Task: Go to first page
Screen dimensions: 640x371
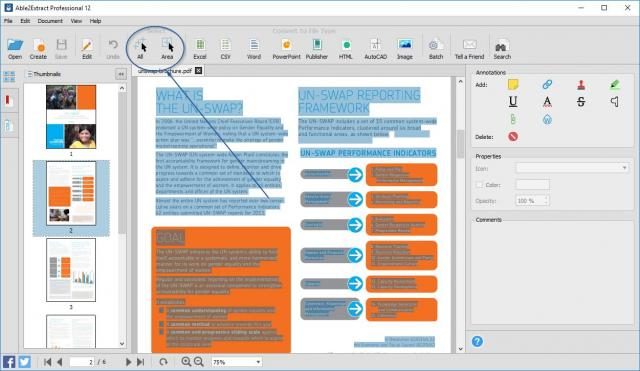Action: click(x=47, y=362)
